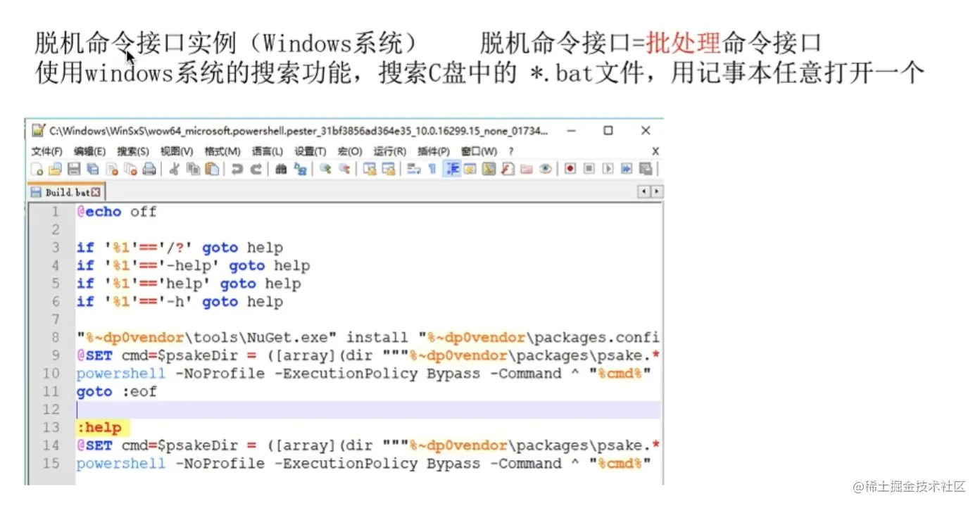Open the 编辑(E) menu
Image resolution: width=980 pixels, height=508 pixels.
89,151
